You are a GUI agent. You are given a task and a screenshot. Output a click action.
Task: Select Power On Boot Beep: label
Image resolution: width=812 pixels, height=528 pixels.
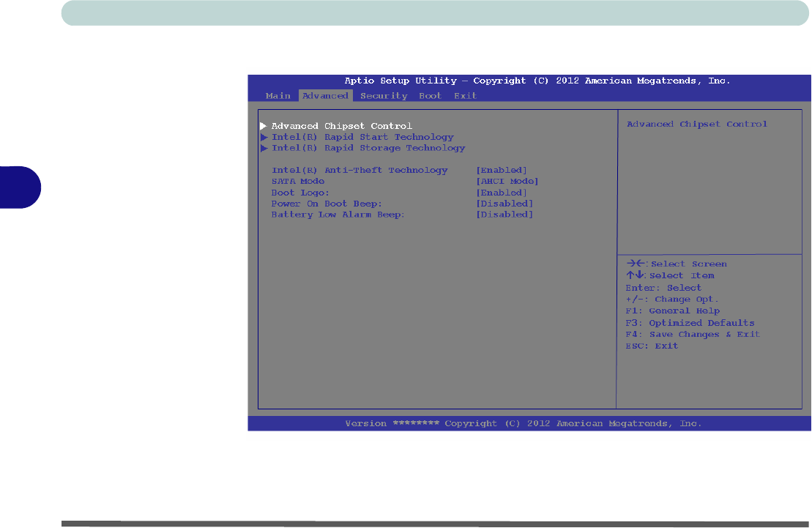tap(327, 204)
